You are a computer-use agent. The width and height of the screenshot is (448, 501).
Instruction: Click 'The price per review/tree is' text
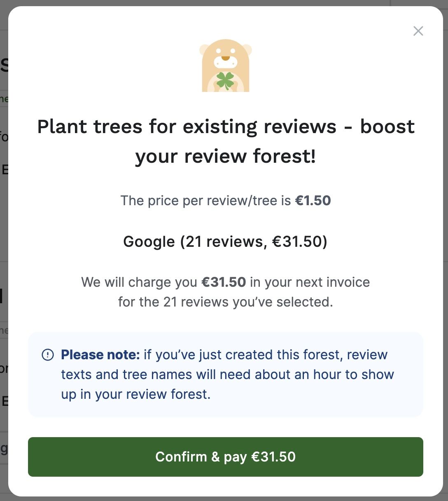205,201
